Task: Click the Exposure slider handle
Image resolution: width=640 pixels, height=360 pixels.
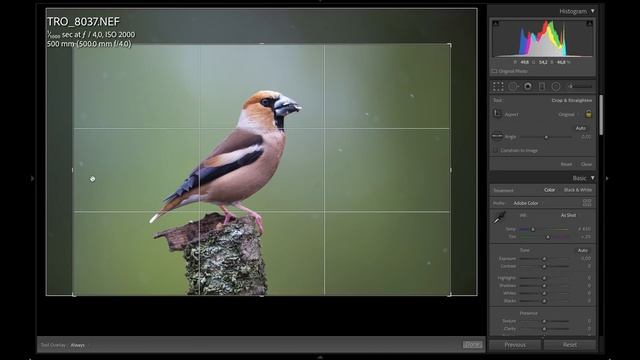Action: coord(544,259)
